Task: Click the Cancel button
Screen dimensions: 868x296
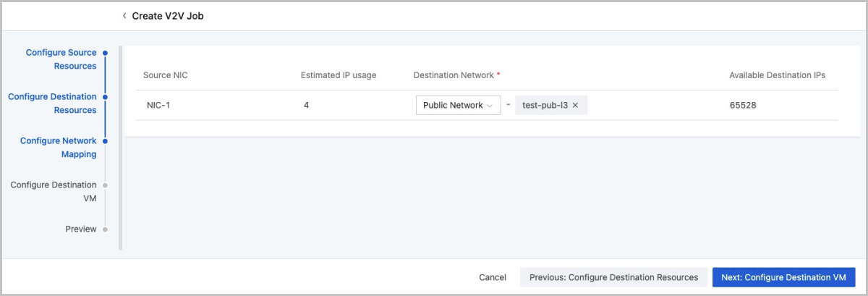Action: (x=493, y=277)
